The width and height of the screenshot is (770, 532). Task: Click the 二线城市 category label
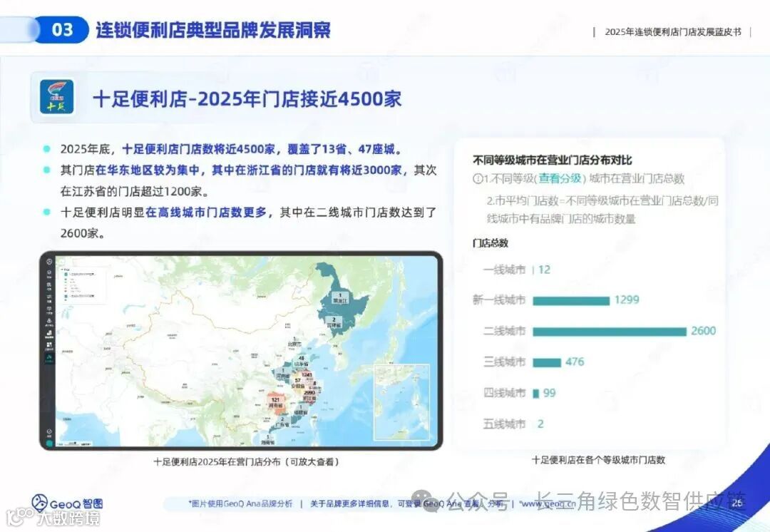tap(504, 331)
